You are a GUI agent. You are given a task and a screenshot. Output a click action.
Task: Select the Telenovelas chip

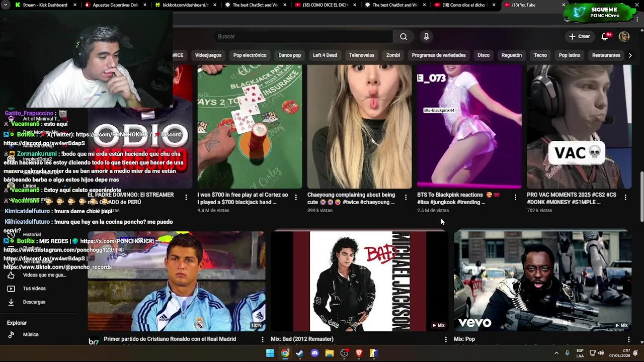[x=362, y=55]
